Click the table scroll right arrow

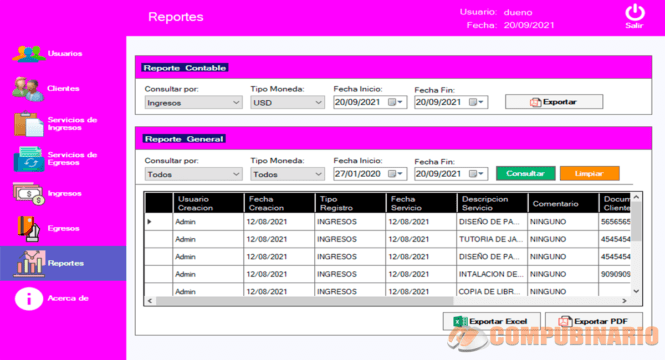624,301
